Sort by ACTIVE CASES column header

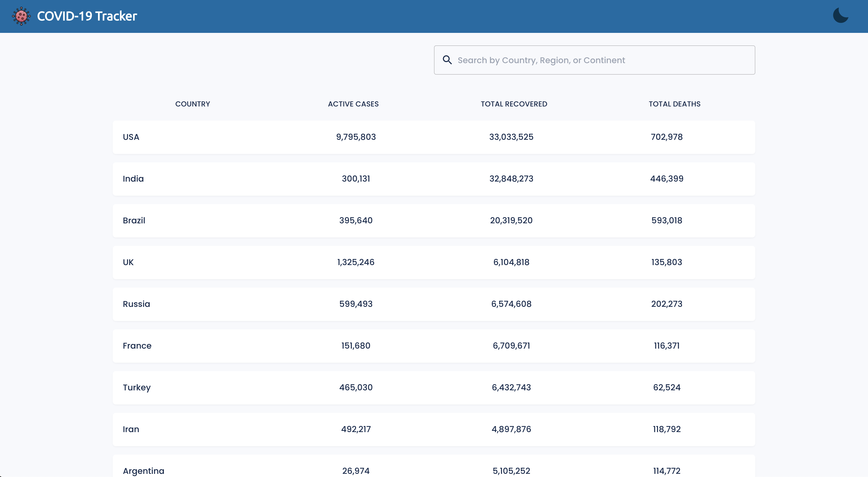pyautogui.click(x=353, y=104)
